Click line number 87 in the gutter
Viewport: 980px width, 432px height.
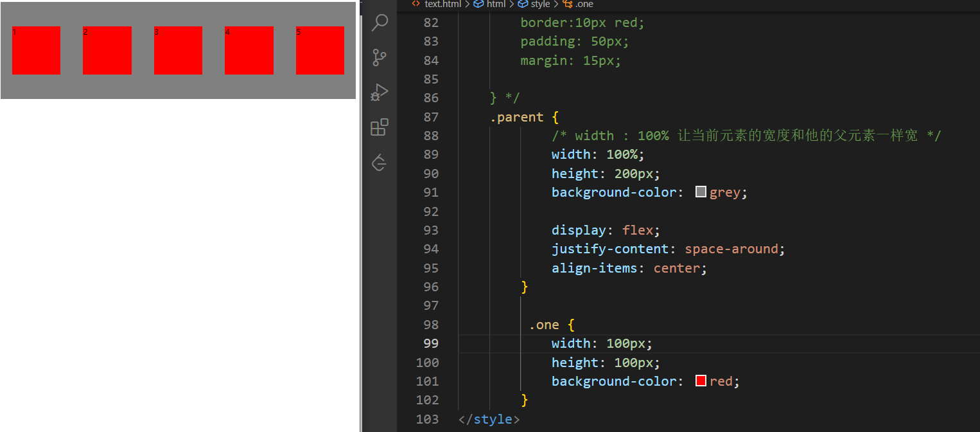click(x=431, y=117)
